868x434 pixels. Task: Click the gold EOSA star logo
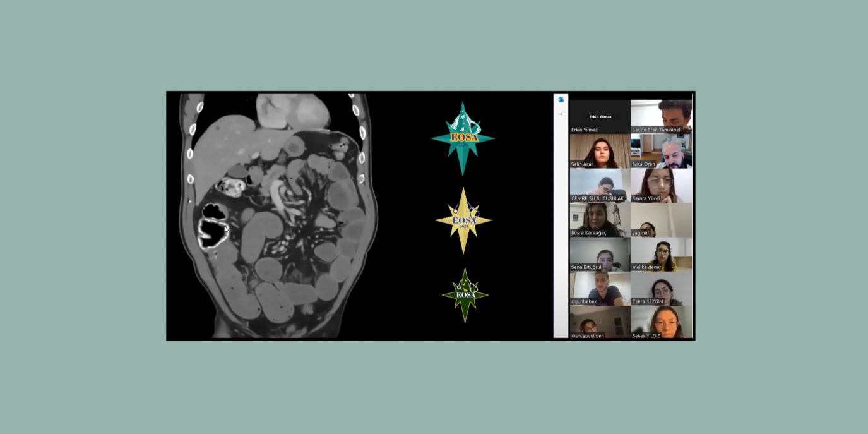pyautogui.click(x=463, y=220)
